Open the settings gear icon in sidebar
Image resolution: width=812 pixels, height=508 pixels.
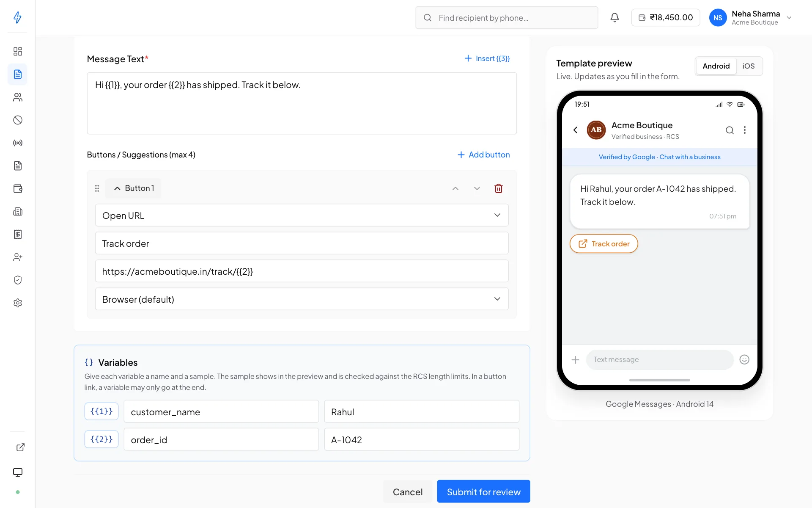point(18,303)
